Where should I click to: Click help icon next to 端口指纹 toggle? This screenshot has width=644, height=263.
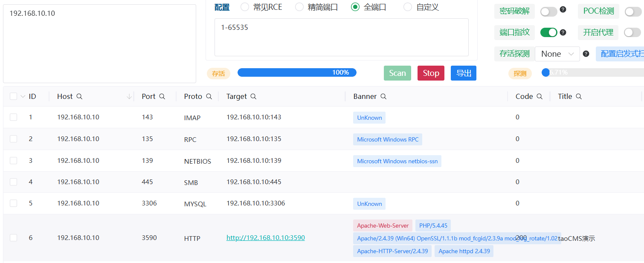563,32
